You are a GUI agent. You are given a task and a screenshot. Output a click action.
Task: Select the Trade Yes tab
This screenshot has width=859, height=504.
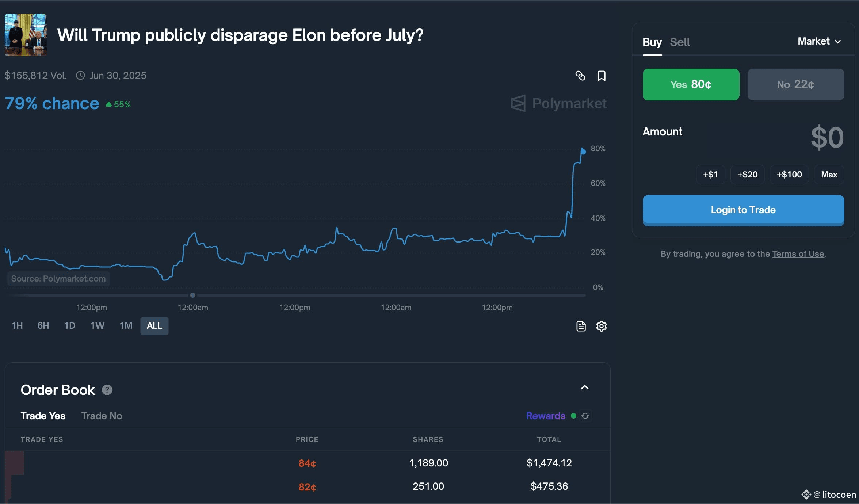click(43, 416)
